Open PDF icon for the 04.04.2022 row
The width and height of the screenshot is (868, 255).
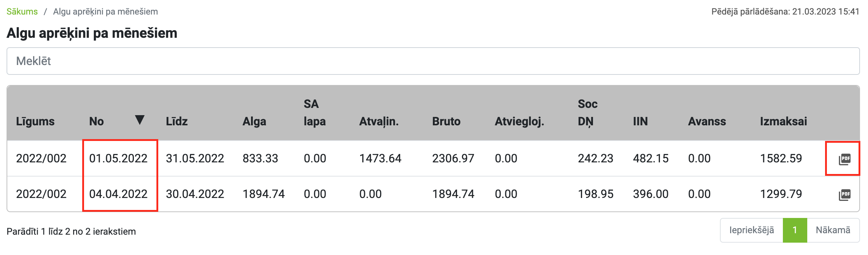(844, 195)
